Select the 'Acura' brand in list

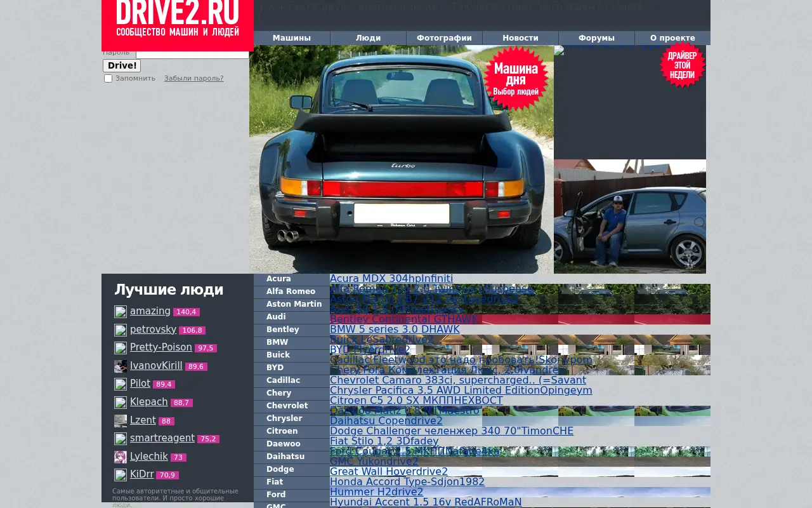pyautogui.click(x=292, y=279)
